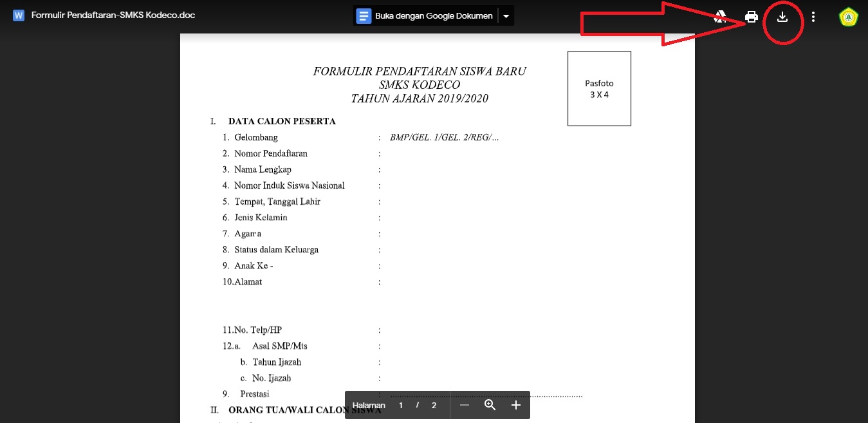Image resolution: width=868 pixels, height=423 pixels.
Task: Expand more options via the vertical ellipsis
Action: pyautogui.click(x=813, y=17)
